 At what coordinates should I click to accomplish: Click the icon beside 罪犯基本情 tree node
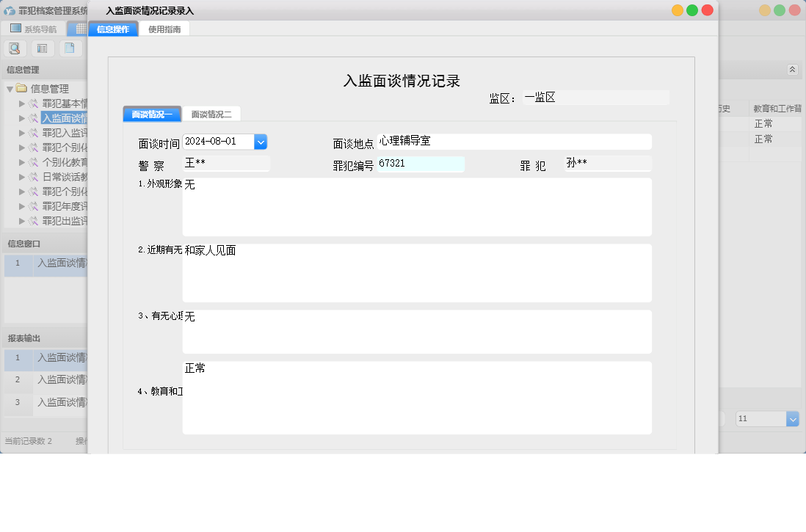(x=34, y=103)
